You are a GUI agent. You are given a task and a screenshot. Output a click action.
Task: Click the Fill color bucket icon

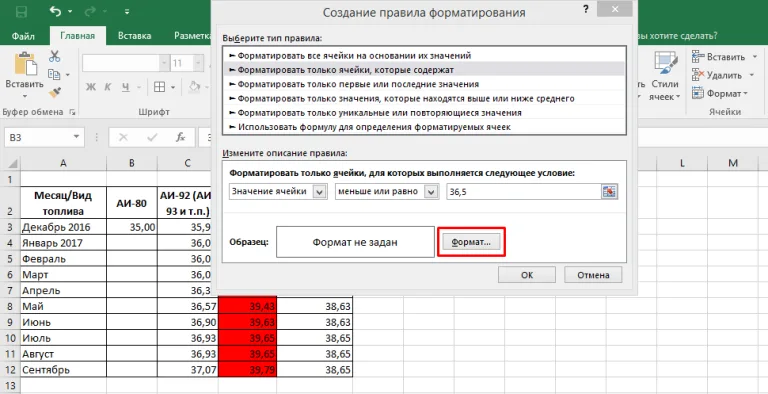click(194, 87)
